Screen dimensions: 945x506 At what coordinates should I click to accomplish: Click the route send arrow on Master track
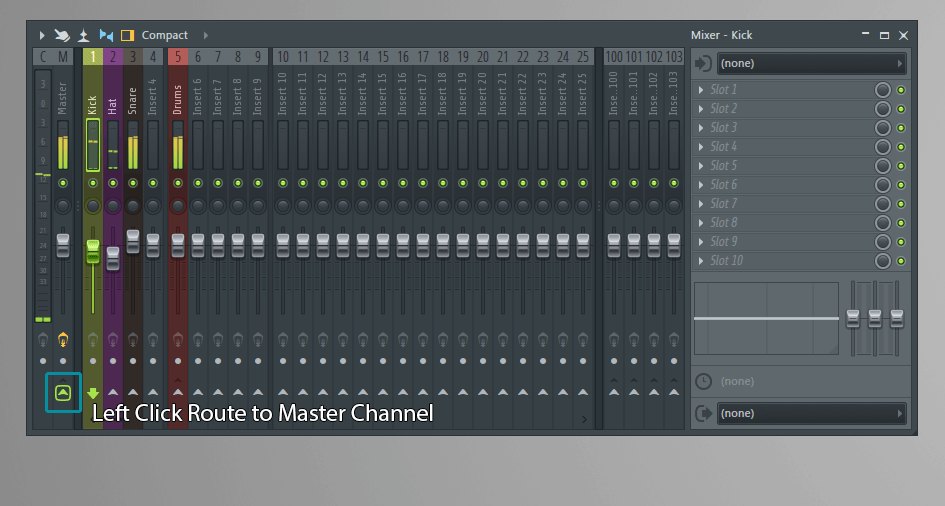coord(63,393)
